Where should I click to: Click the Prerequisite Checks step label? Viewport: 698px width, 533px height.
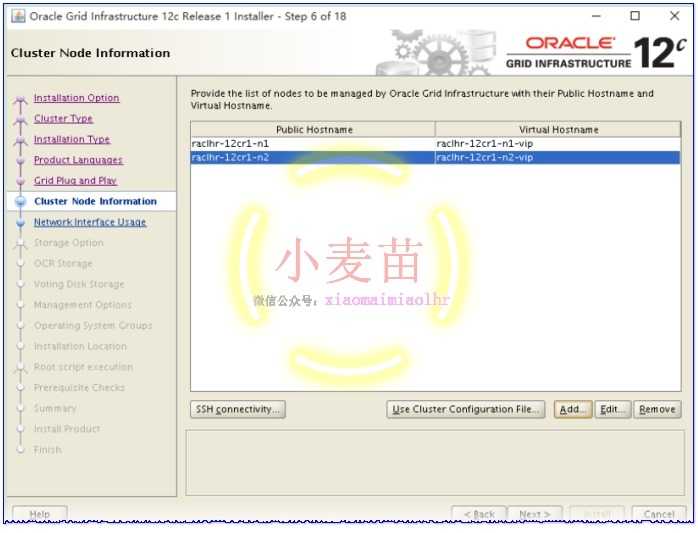[79, 387]
